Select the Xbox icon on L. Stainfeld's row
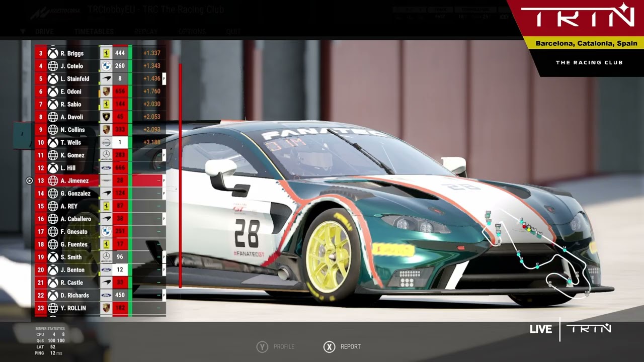Screen dimensions: 644x362 point(53,79)
